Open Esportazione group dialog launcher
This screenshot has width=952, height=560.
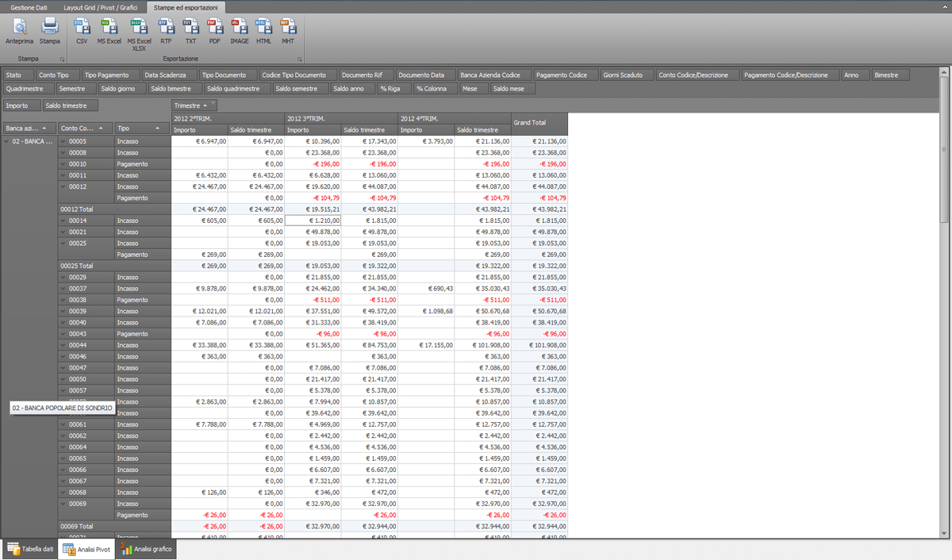coord(300,59)
